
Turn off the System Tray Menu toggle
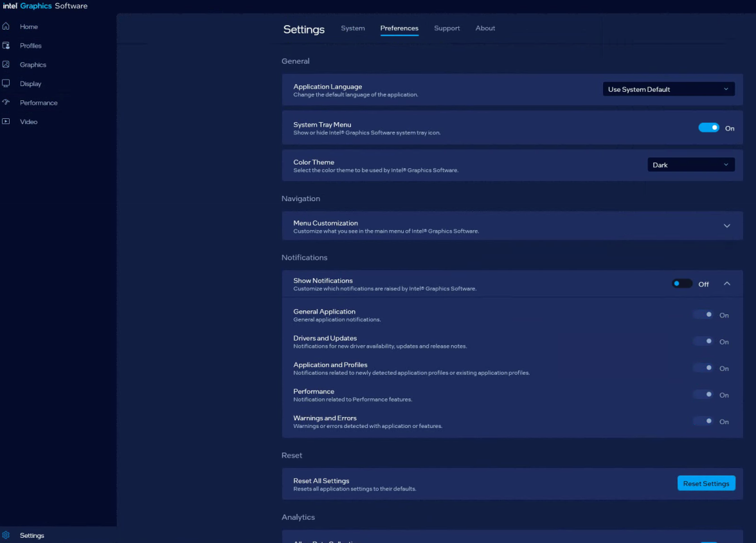point(708,127)
